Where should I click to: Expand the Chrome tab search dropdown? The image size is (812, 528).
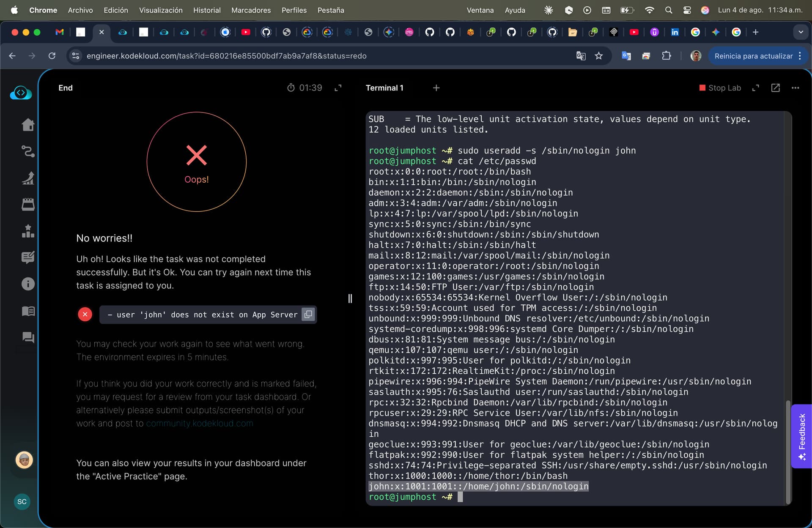(x=800, y=32)
